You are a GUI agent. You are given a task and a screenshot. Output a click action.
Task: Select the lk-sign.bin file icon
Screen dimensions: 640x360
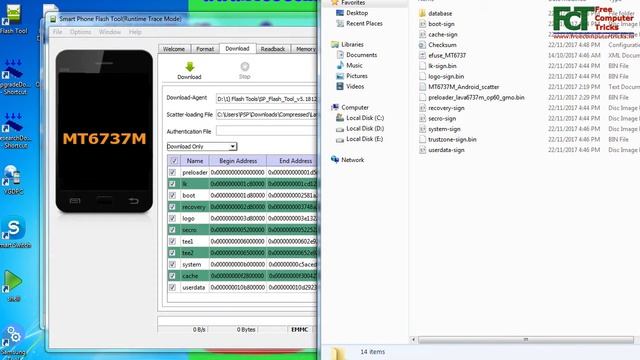(422, 66)
